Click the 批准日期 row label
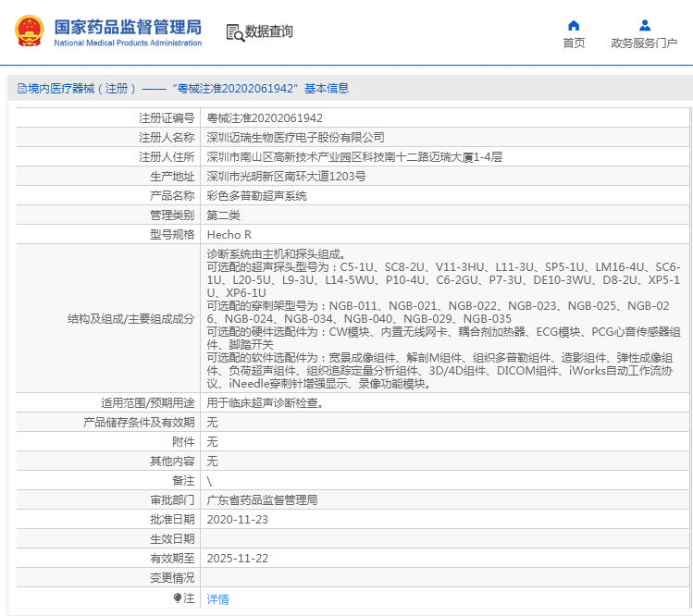Viewport: 693px width, 616px height. point(172,520)
